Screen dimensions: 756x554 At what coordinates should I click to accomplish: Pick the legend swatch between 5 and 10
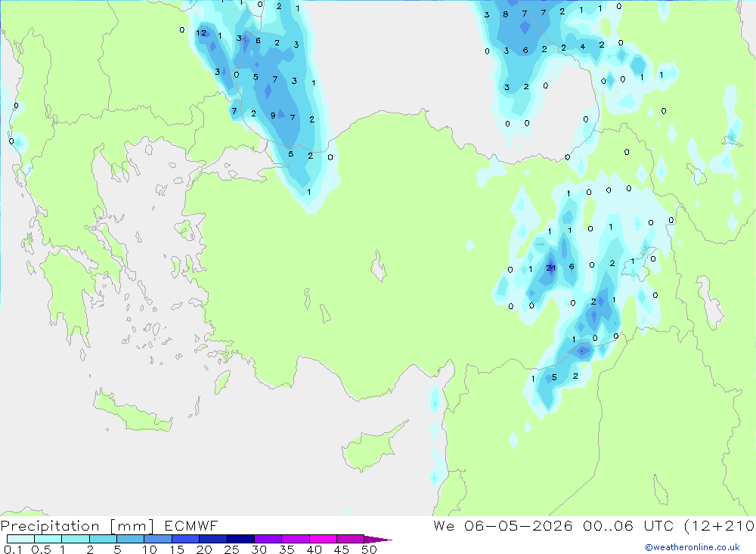pyautogui.click(x=131, y=539)
